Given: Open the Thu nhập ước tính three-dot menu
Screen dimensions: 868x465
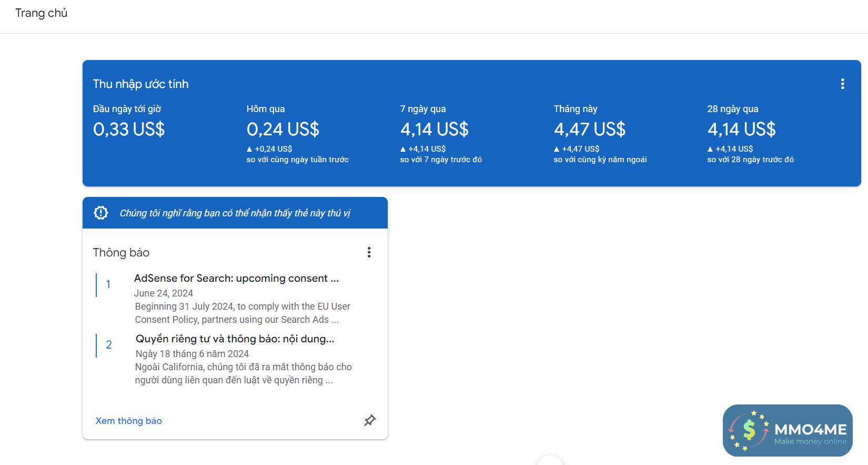Looking at the screenshot, I should pos(842,84).
